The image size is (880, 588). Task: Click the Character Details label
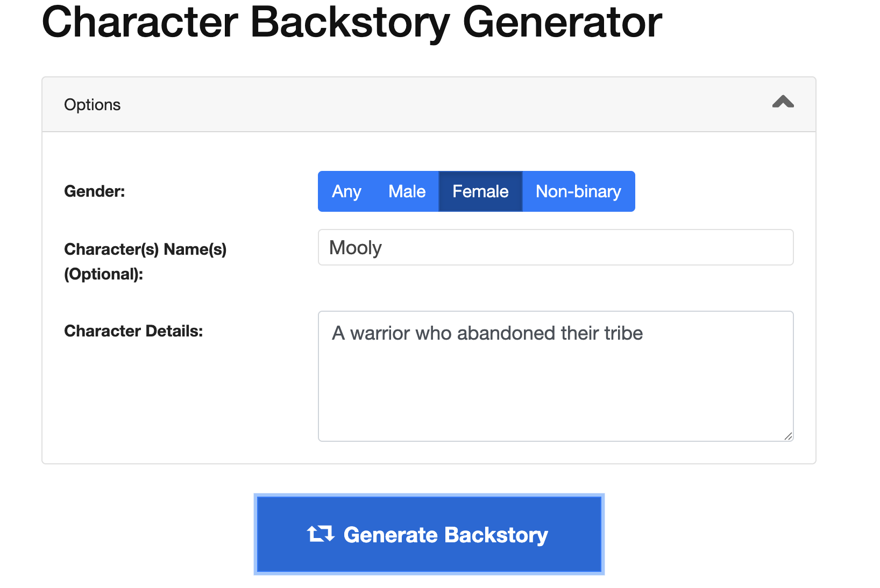coord(133,331)
